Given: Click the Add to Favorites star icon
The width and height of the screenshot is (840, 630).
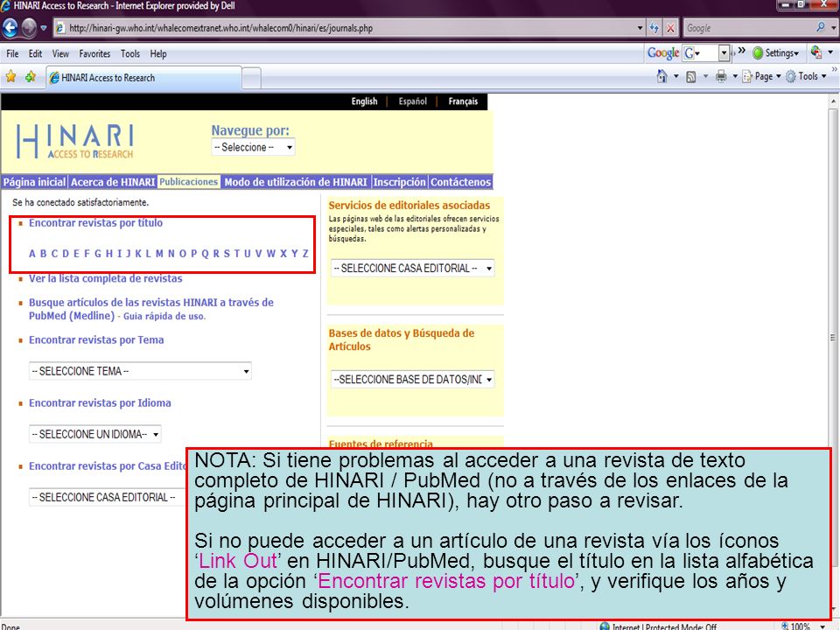Looking at the screenshot, I should (31, 77).
